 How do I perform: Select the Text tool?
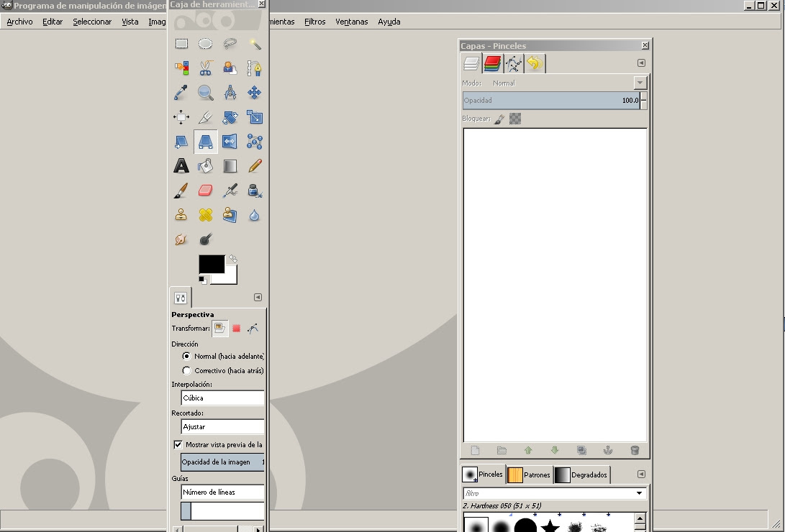click(x=181, y=166)
